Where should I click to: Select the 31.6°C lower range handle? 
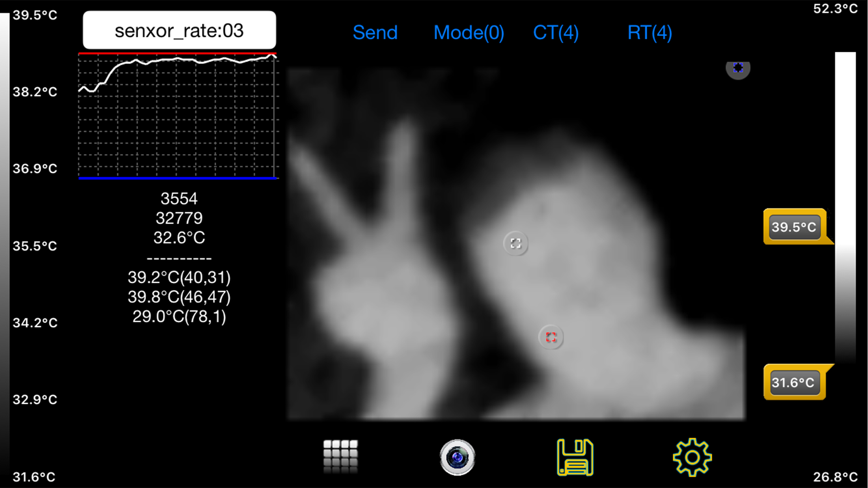tap(794, 382)
